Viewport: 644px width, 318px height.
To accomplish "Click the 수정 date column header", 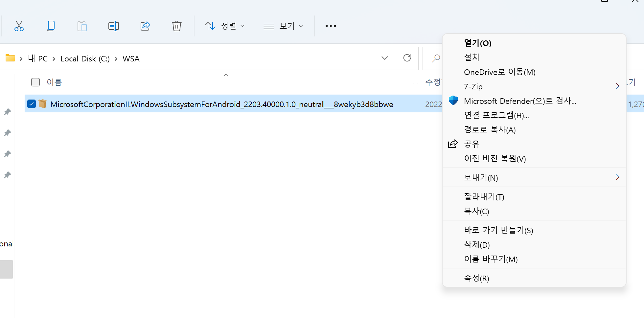I will 434,82.
